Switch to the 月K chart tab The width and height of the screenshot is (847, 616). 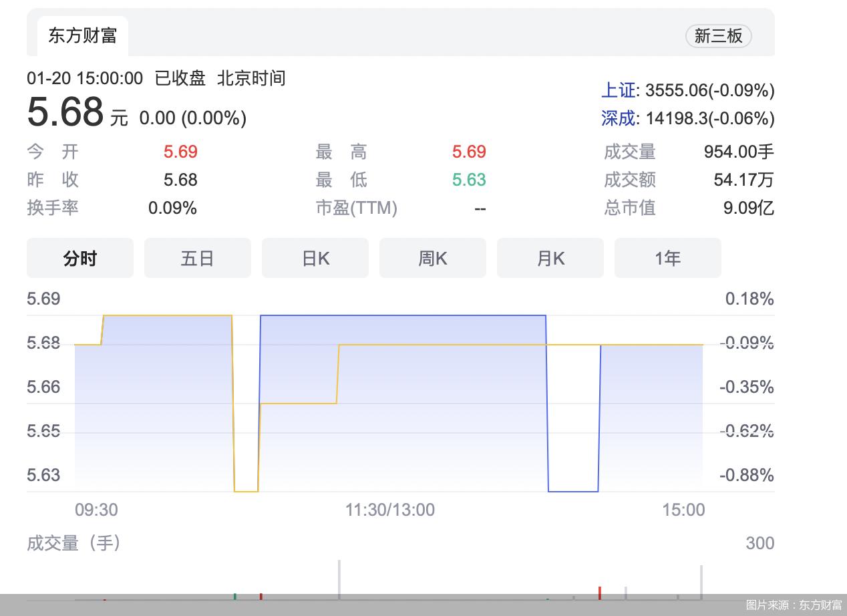pos(550,258)
